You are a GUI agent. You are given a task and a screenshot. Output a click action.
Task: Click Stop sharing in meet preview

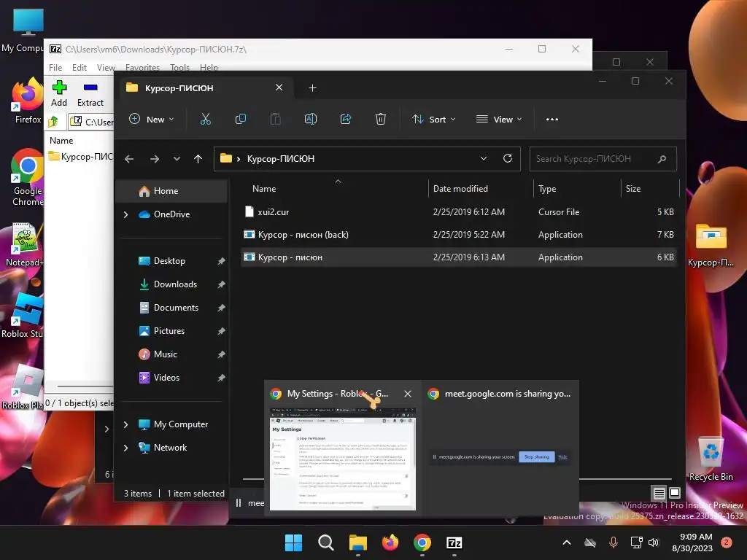coord(536,456)
